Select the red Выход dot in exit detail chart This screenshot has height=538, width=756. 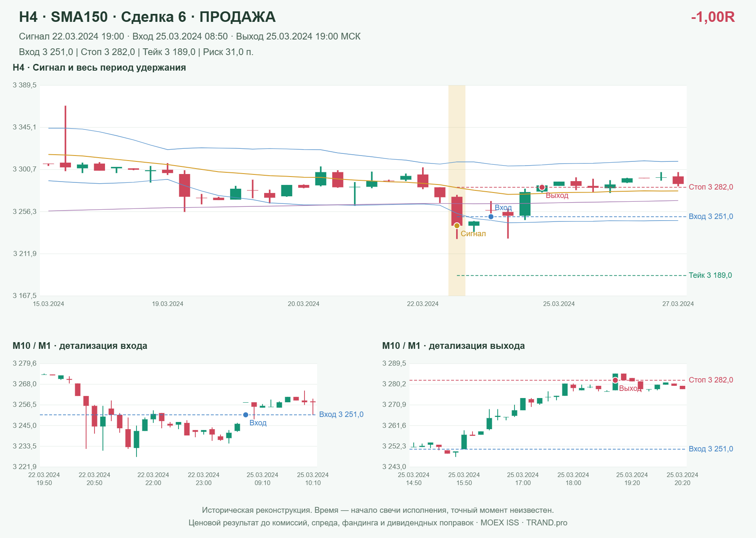tap(615, 380)
